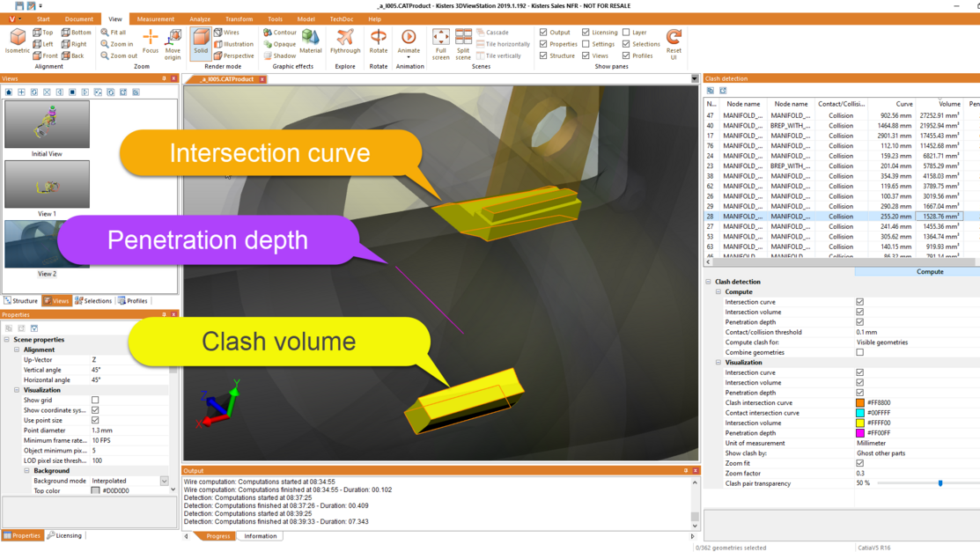Click Split scene tool
Viewport: 980px width, 552px height.
click(463, 44)
